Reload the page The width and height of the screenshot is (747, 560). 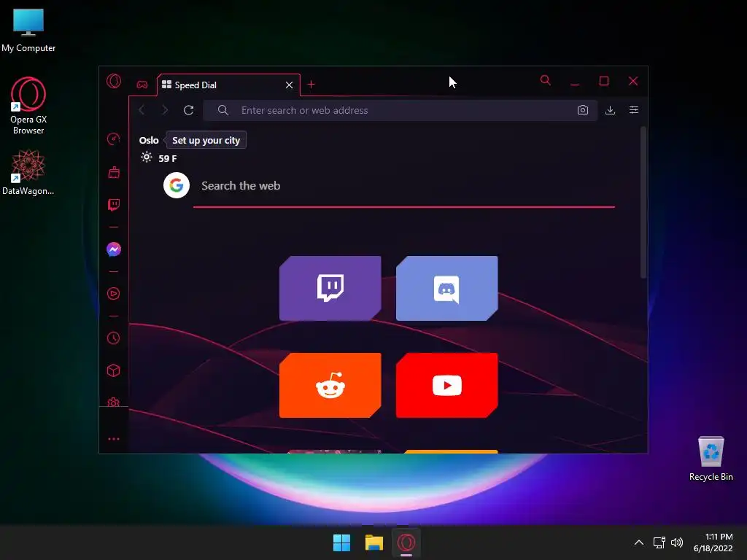coord(189,110)
